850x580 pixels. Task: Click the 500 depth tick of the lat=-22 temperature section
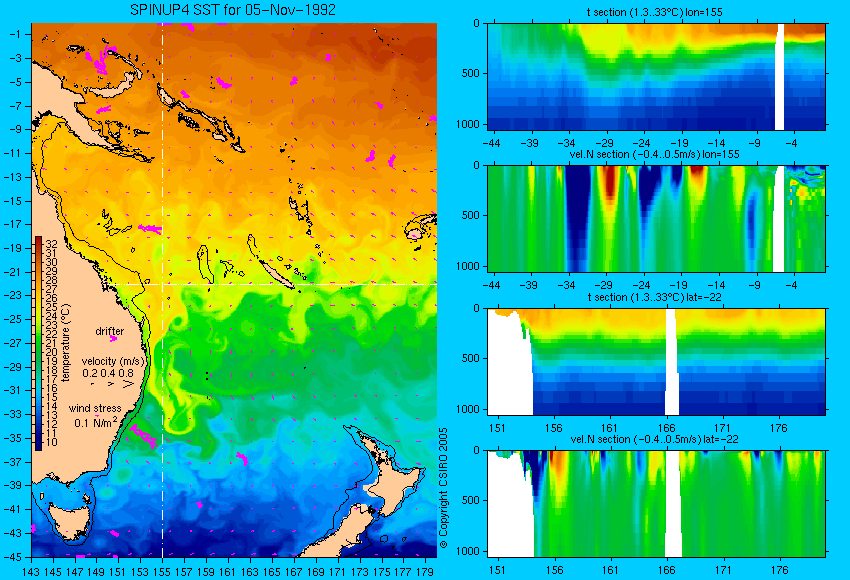tap(471, 358)
